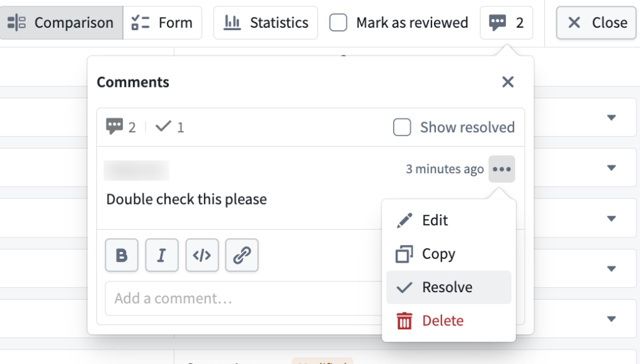The width and height of the screenshot is (640, 364).
Task: Toggle bold formatting in comment editor
Action: coord(122,255)
